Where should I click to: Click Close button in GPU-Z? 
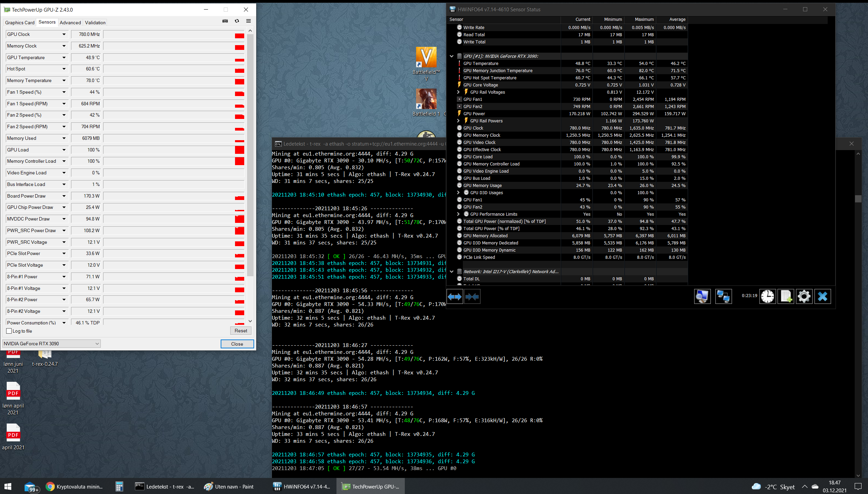(x=237, y=344)
